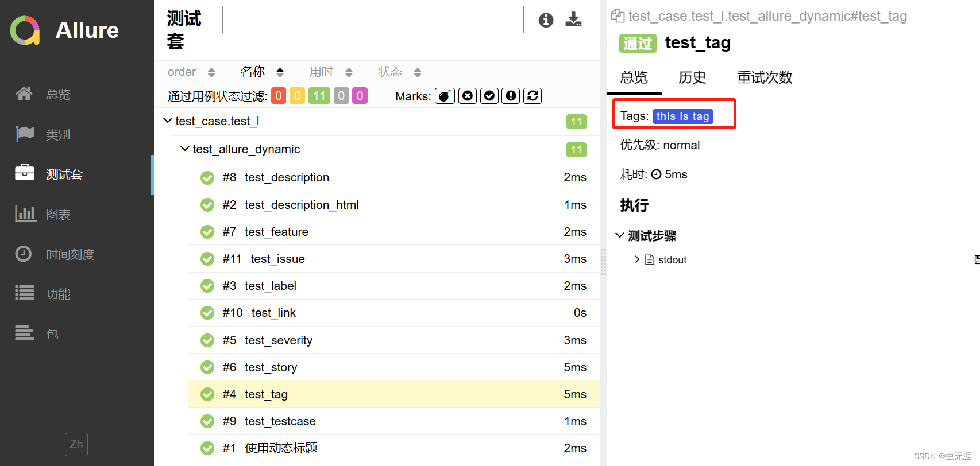Switch to the 重试次数 retries tab
This screenshot has width=980, height=466.
(765, 77)
